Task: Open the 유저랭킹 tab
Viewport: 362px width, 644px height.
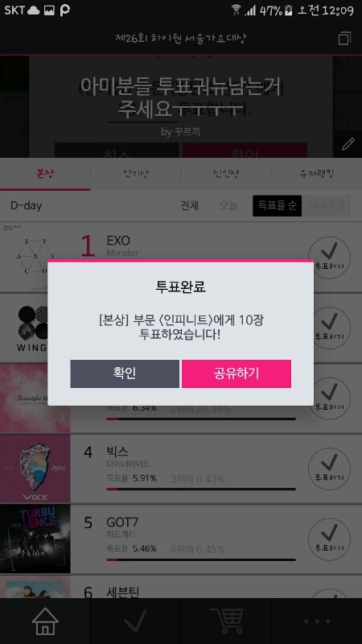Action: (x=316, y=174)
